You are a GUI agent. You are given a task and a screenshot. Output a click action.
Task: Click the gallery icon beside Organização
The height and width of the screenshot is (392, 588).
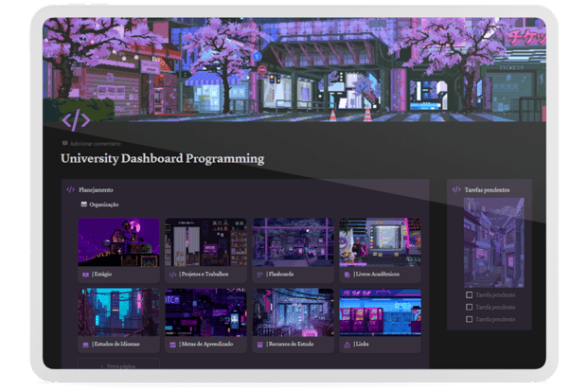tap(84, 205)
